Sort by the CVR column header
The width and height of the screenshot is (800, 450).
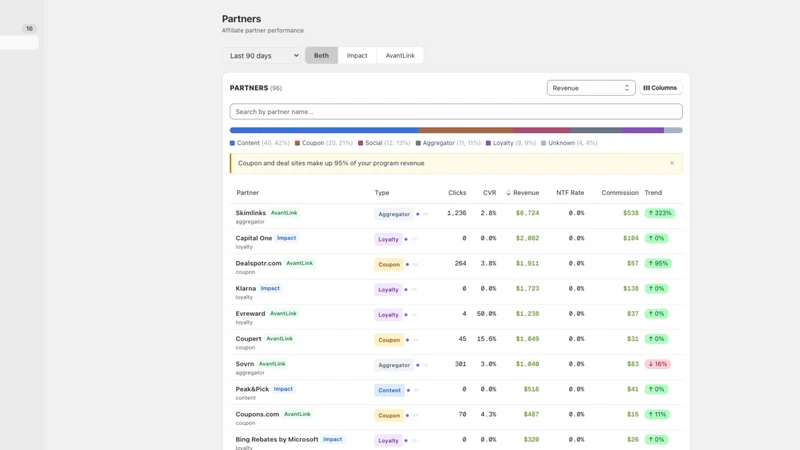pos(489,193)
